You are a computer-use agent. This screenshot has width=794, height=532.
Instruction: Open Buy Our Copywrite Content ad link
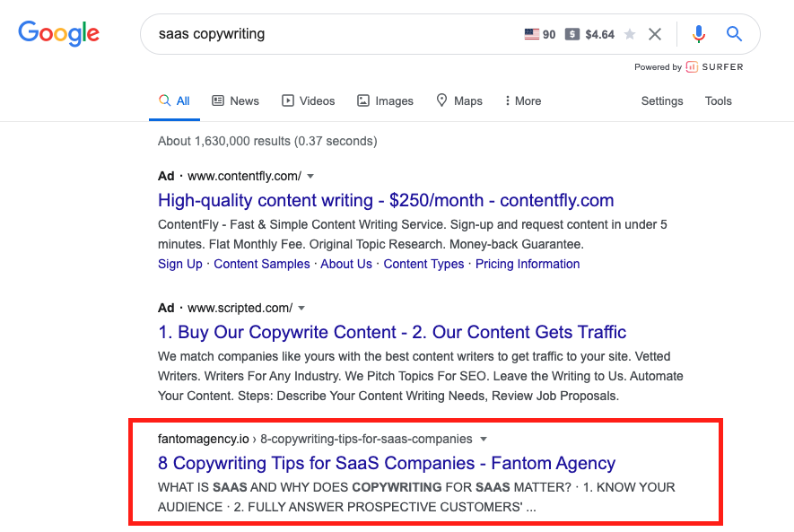(392, 332)
